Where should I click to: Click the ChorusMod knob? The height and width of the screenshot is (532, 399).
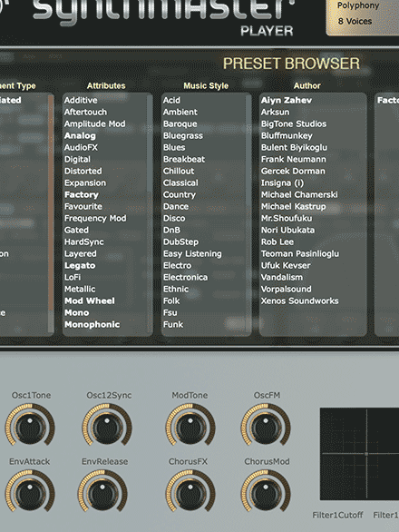(x=266, y=490)
